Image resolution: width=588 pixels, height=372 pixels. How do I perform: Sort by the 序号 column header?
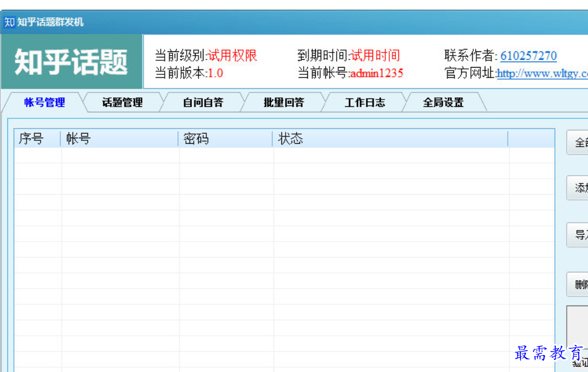37,139
